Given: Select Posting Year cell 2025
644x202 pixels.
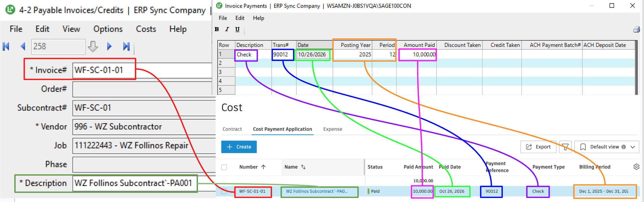Looking at the screenshot, I should point(353,54).
